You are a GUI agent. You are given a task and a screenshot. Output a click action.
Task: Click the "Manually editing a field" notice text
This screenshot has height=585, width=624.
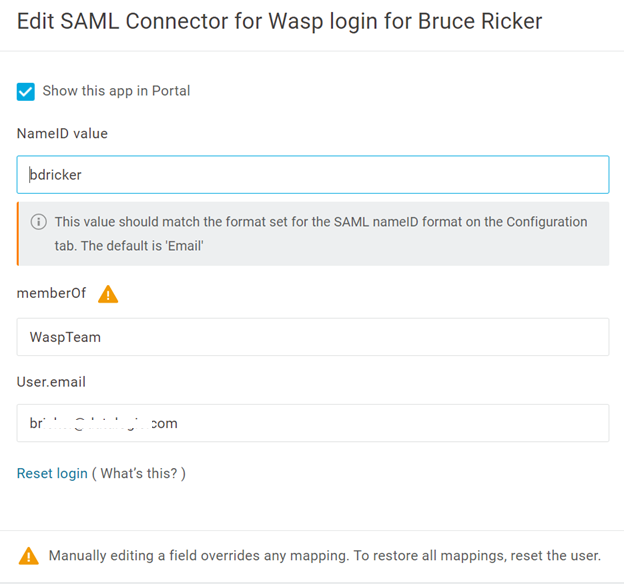[x=324, y=556]
